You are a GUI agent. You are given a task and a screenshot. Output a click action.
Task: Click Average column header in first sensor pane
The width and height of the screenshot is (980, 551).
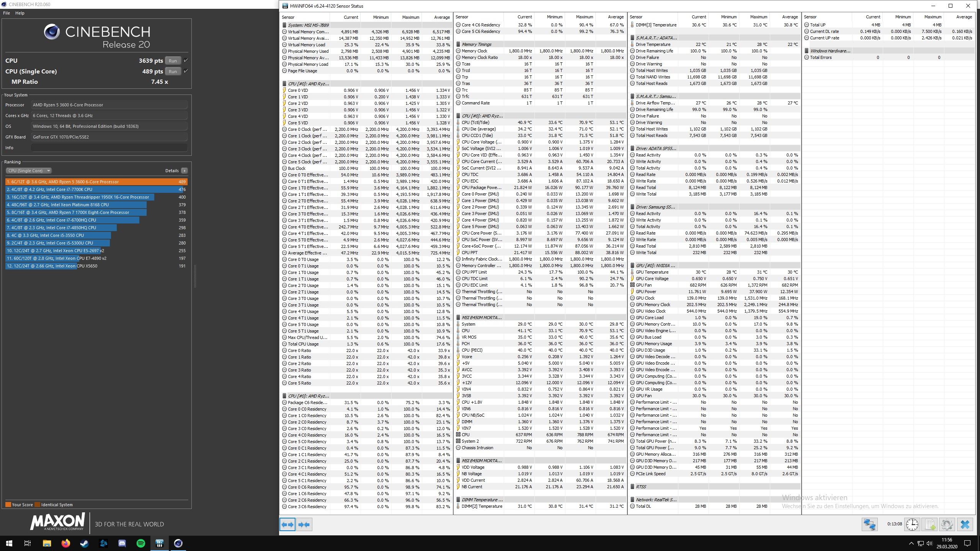click(x=442, y=17)
